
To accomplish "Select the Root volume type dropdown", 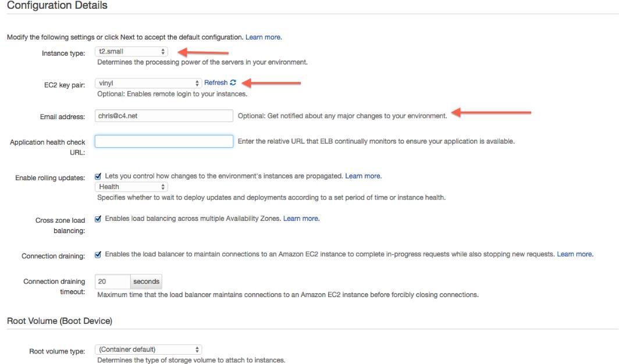I will (x=148, y=349).
